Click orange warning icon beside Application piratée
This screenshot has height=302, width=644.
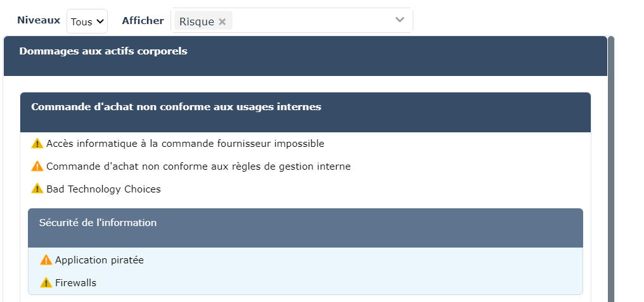point(46,260)
